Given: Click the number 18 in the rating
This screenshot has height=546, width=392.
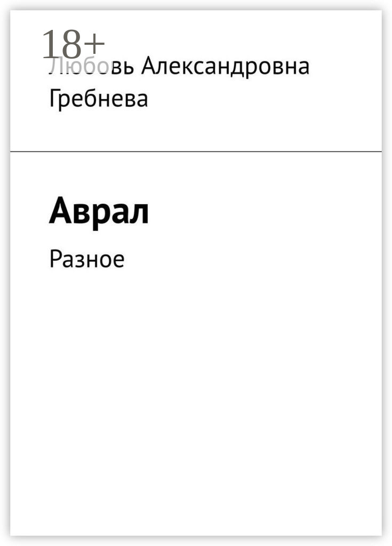Looking at the screenshot, I should click(61, 44).
